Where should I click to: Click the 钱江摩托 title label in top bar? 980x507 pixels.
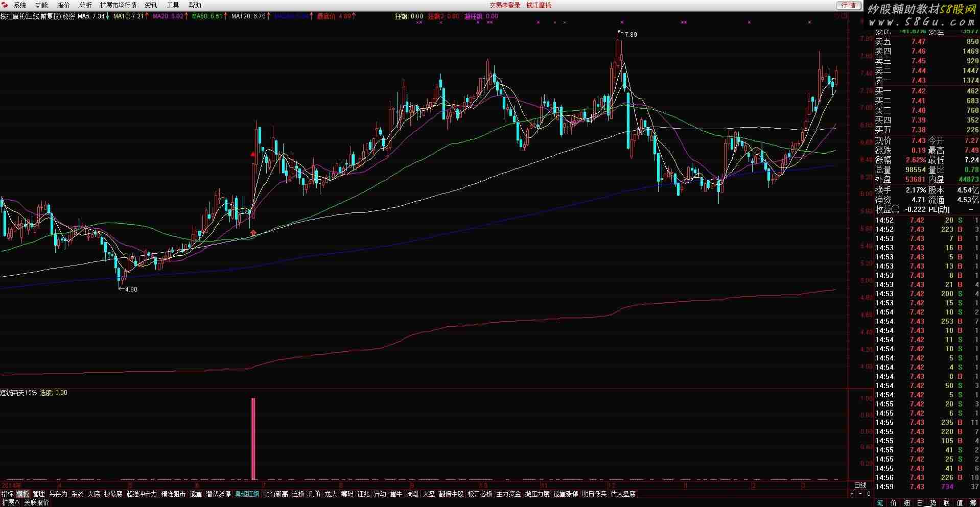[539, 5]
